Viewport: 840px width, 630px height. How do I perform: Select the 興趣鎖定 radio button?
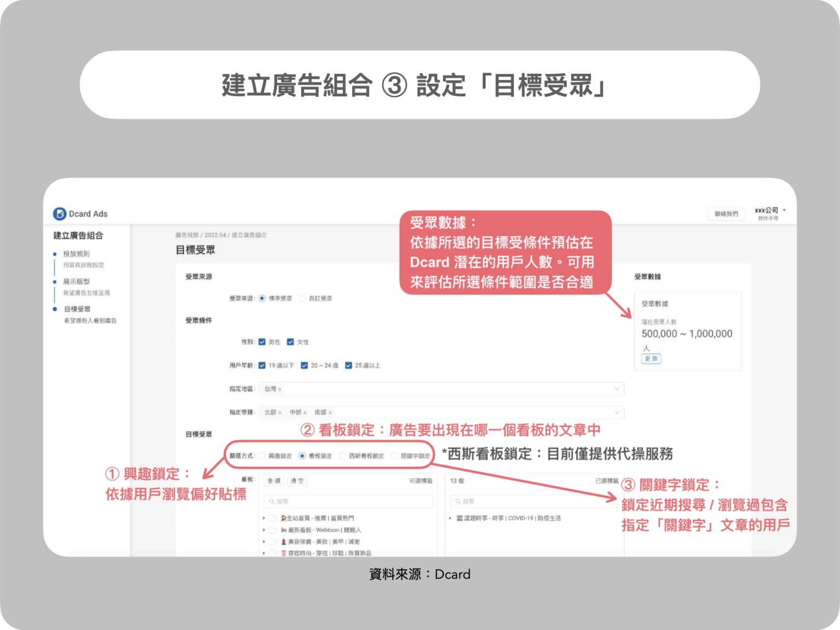click(x=262, y=456)
